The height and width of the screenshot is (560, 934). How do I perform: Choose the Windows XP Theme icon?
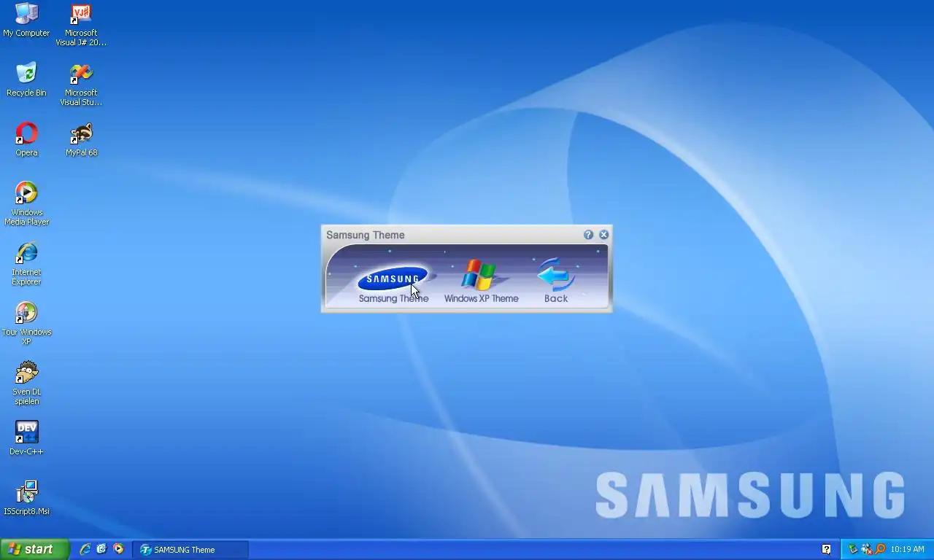click(479, 276)
